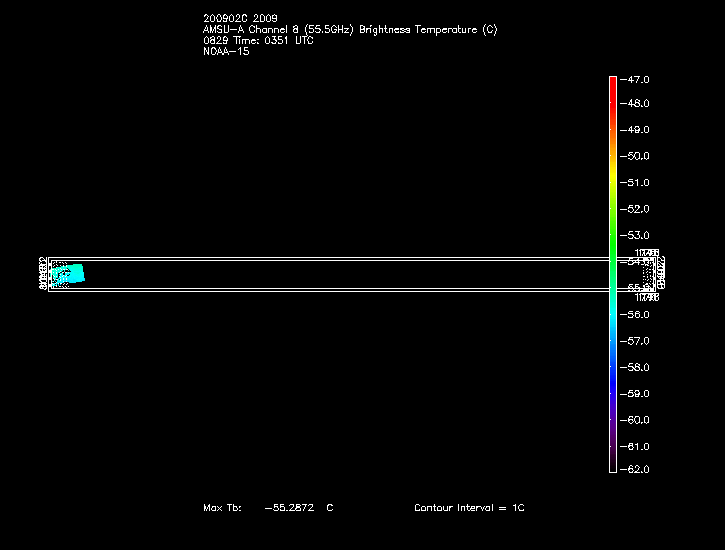This screenshot has width=725, height=550.
Task: Select the -62.0 bottom scale label
Action: pos(636,470)
